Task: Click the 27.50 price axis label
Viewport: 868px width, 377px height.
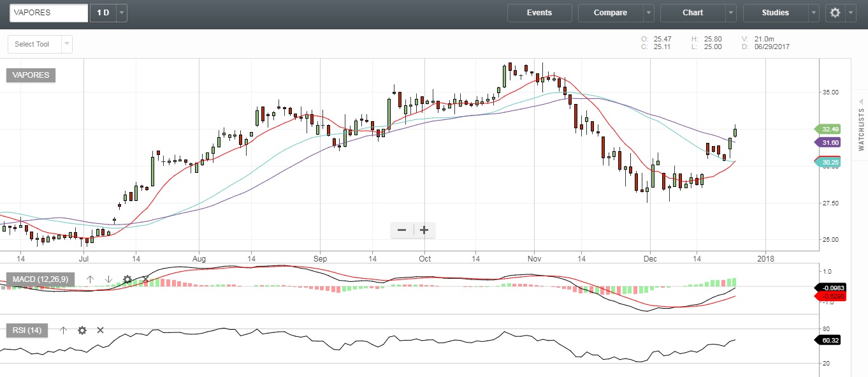Action: click(x=830, y=203)
